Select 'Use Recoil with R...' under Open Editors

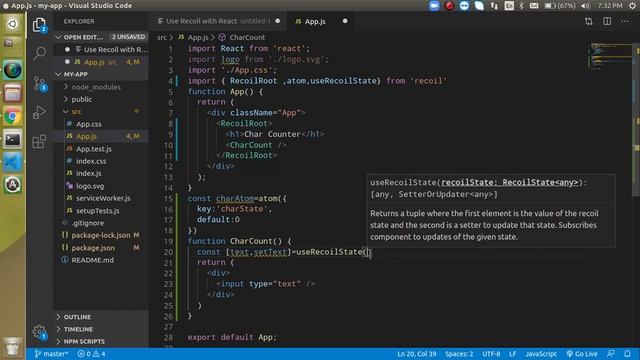[x=101, y=50]
